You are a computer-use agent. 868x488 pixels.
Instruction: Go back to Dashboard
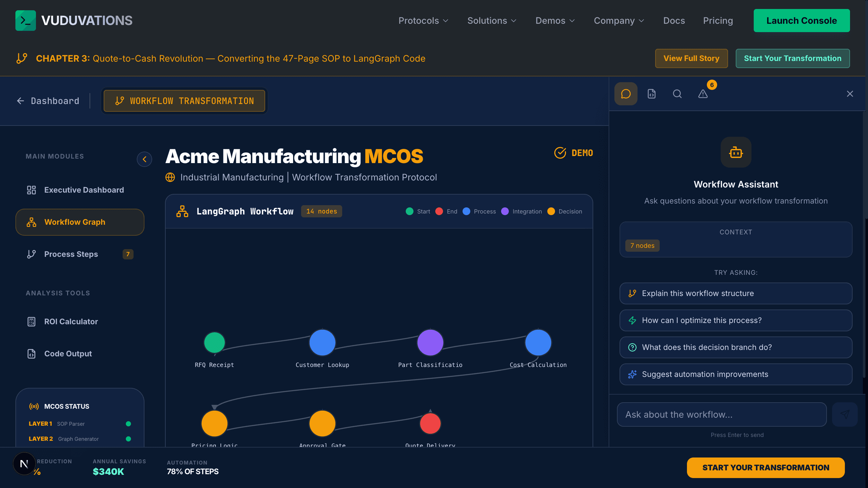coord(48,101)
